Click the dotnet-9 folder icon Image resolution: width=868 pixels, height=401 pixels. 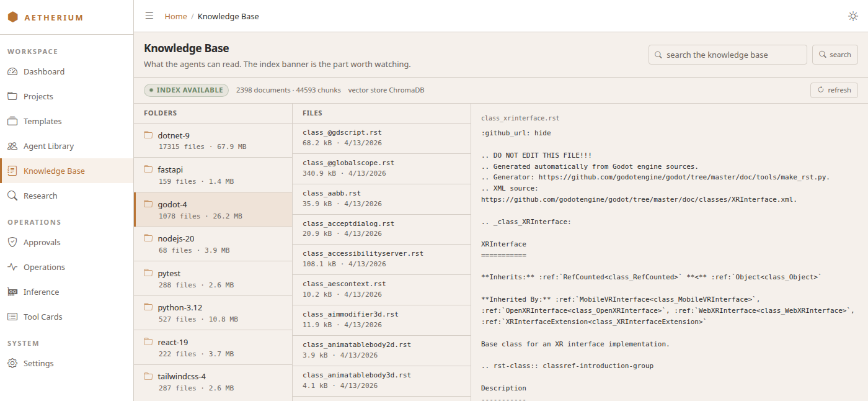point(148,135)
